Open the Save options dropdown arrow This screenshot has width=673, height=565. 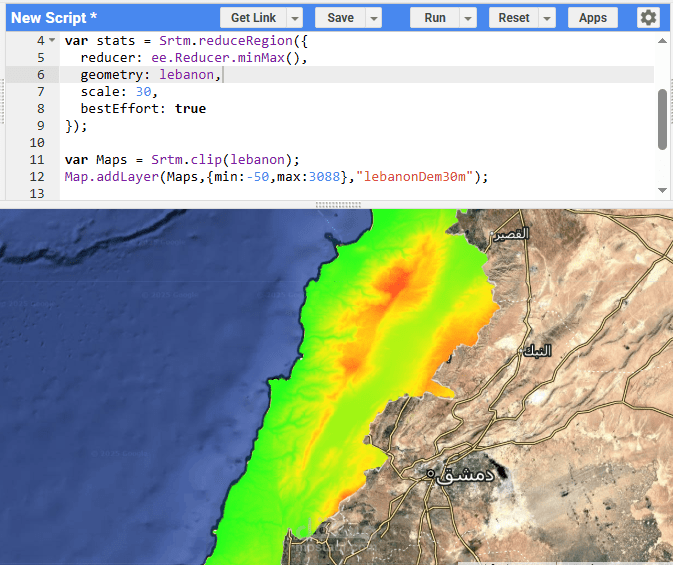pos(374,18)
